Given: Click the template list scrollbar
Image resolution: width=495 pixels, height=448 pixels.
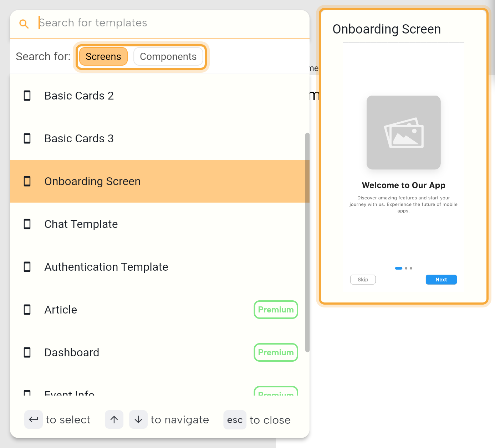Looking at the screenshot, I should 307,243.
